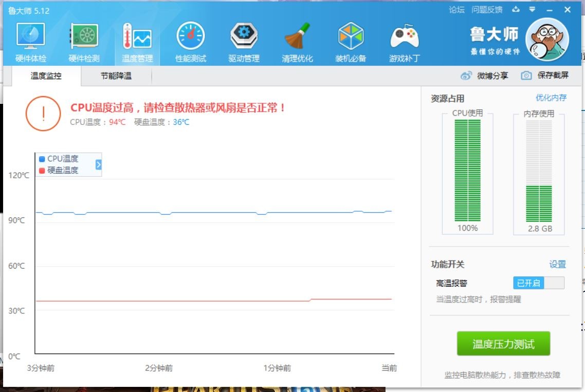Click the CPU overheating warning headline
585x392 pixels.
pyautogui.click(x=178, y=108)
